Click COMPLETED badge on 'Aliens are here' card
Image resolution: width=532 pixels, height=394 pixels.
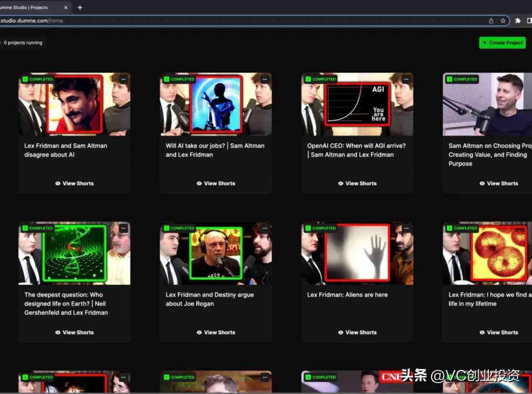point(321,228)
